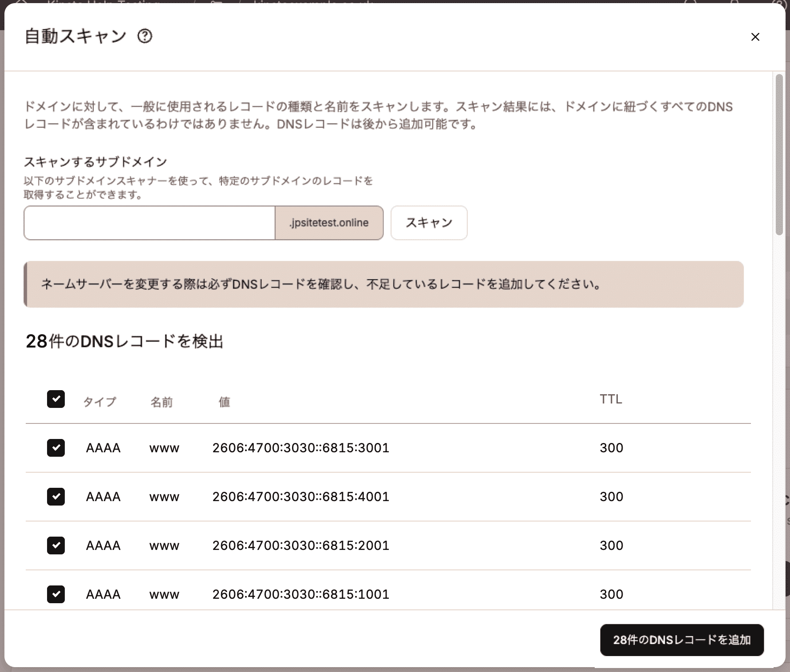The width and height of the screenshot is (790, 672).
Task: Deselect all DNS records via header checkbox
Action: (x=56, y=400)
